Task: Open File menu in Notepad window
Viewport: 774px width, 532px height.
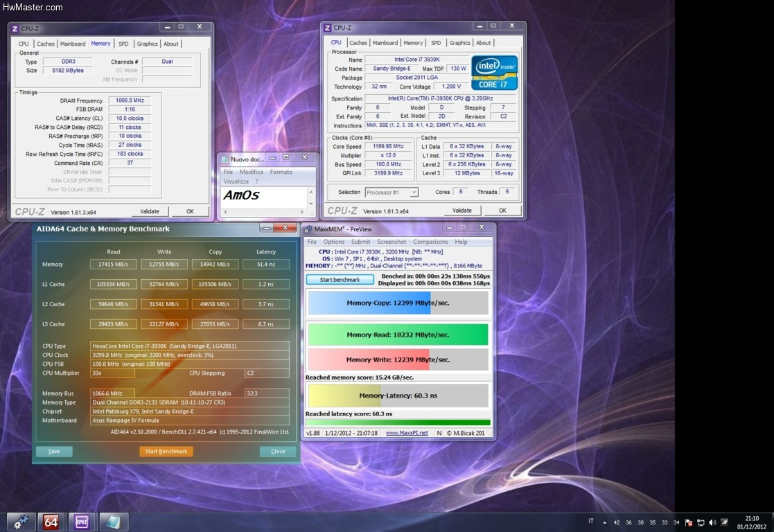Action: [x=228, y=172]
